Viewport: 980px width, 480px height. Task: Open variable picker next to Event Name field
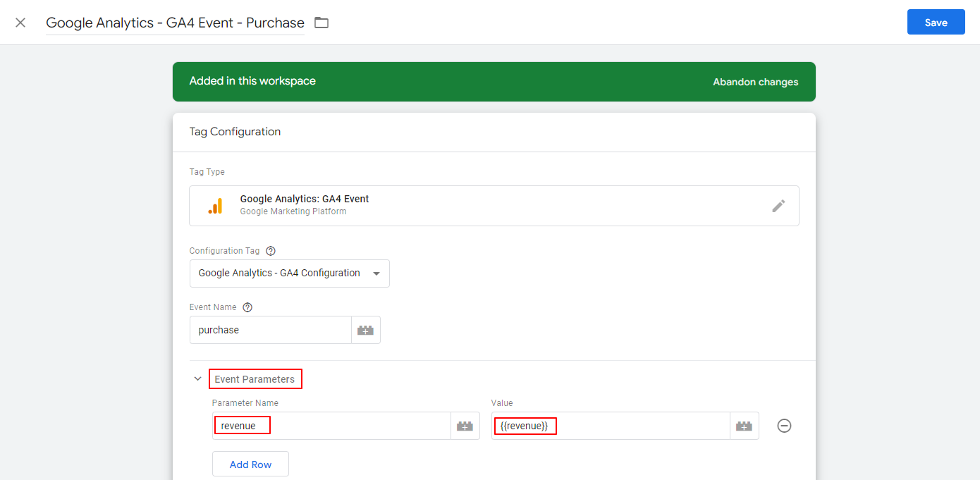[365, 330]
